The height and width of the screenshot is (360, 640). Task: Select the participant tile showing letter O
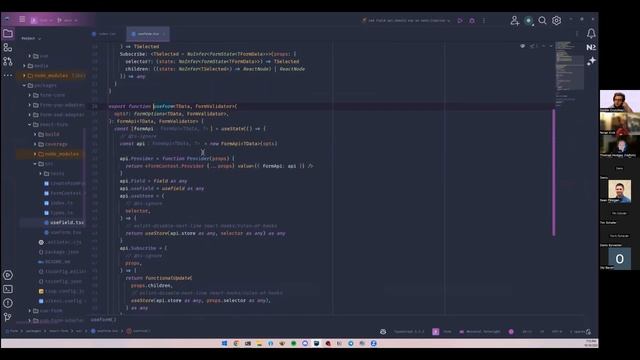pyautogui.click(x=620, y=259)
